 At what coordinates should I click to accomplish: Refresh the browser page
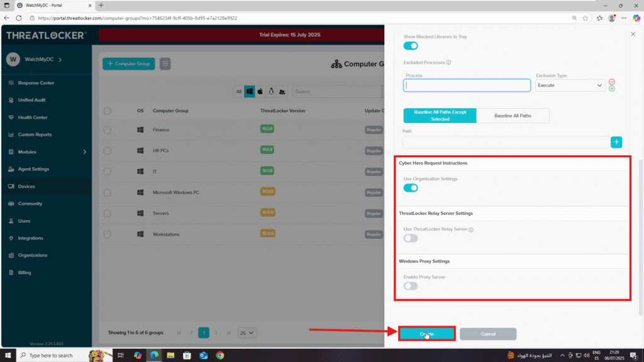pyautogui.click(x=18, y=18)
